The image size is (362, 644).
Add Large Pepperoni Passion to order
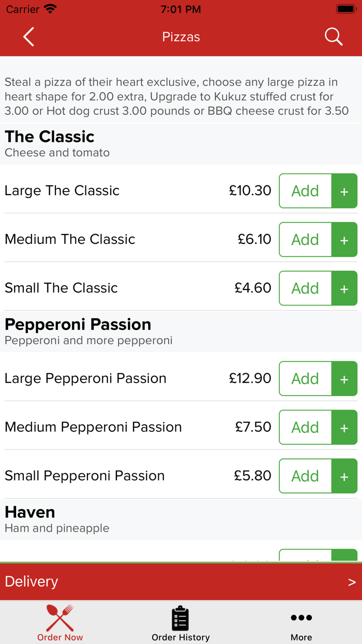[x=305, y=379]
